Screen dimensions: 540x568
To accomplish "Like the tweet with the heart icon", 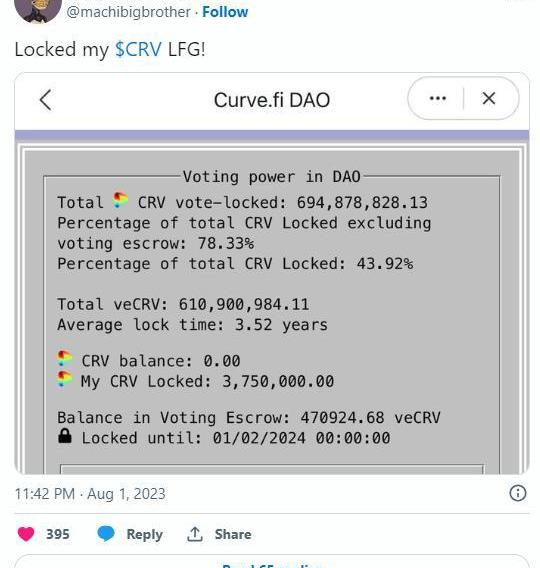I will (x=26, y=534).
